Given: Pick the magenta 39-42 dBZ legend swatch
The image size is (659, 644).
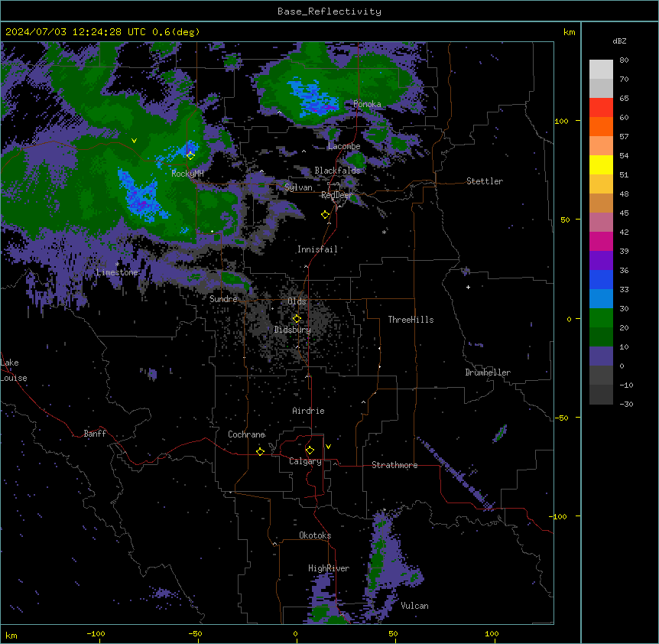Looking at the screenshot, I should click(601, 241).
